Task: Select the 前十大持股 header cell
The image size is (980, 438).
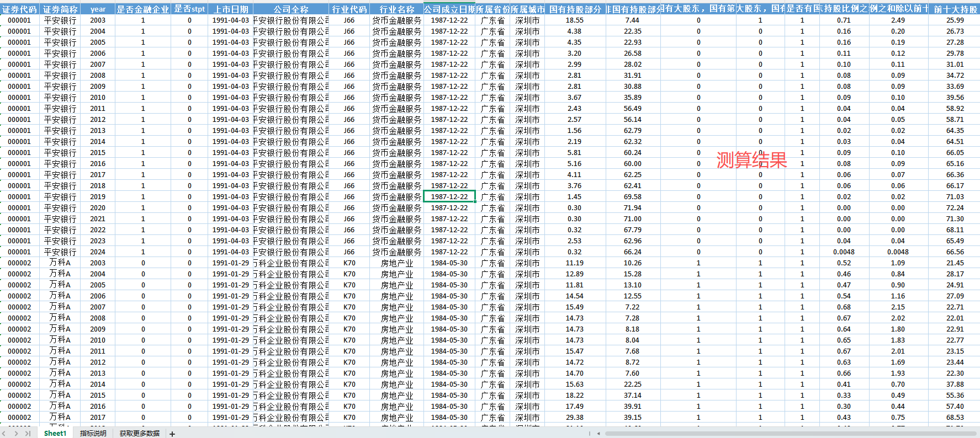Action: [x=955, y=9]
